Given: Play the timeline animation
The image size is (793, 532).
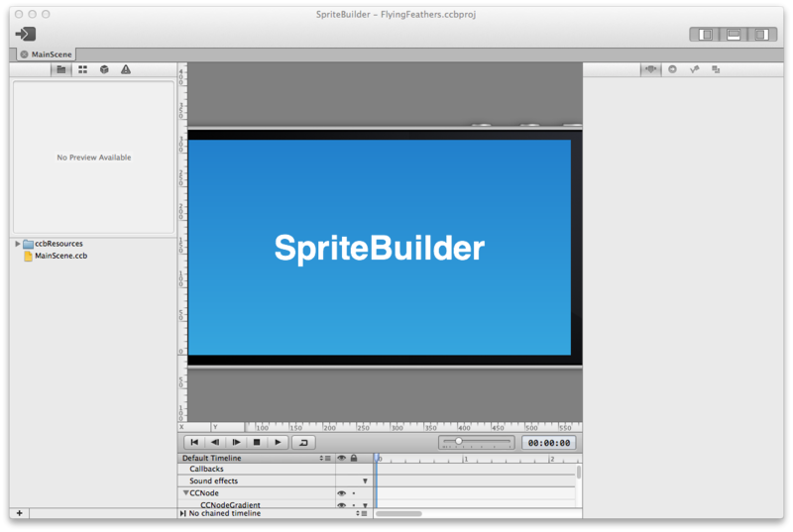Looking at the screenshot, I should click(278, 443).
